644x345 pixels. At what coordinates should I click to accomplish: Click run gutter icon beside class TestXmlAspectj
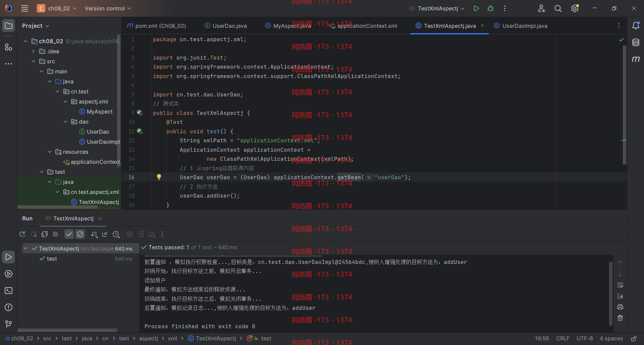point(140,113)
